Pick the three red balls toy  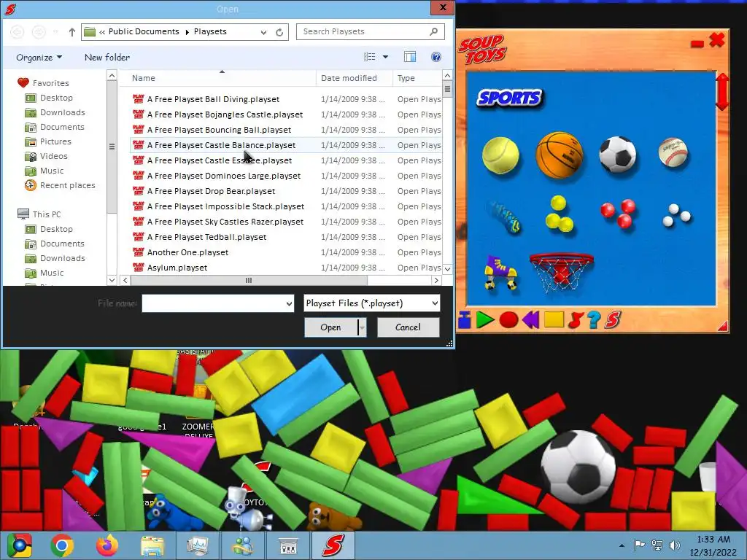pos(619,213)
